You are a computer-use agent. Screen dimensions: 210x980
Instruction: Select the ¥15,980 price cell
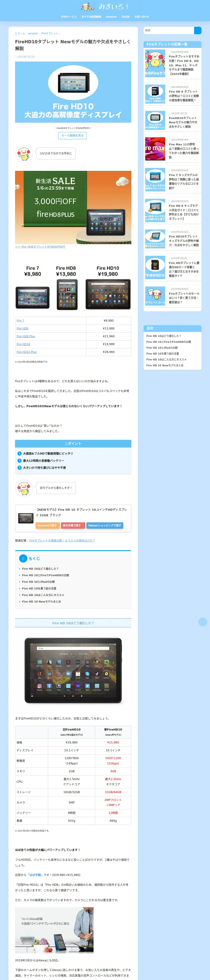113,743
